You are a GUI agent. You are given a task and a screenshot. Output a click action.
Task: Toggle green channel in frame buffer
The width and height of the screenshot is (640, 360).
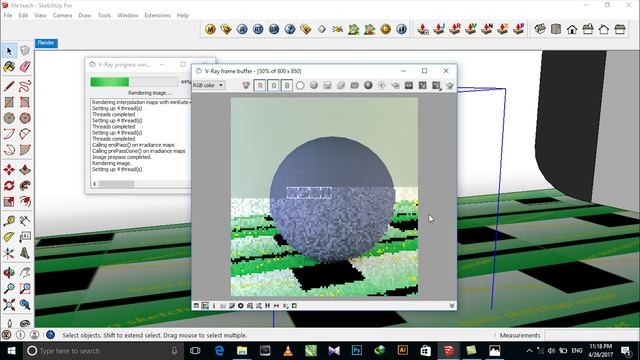click(273, 85)
